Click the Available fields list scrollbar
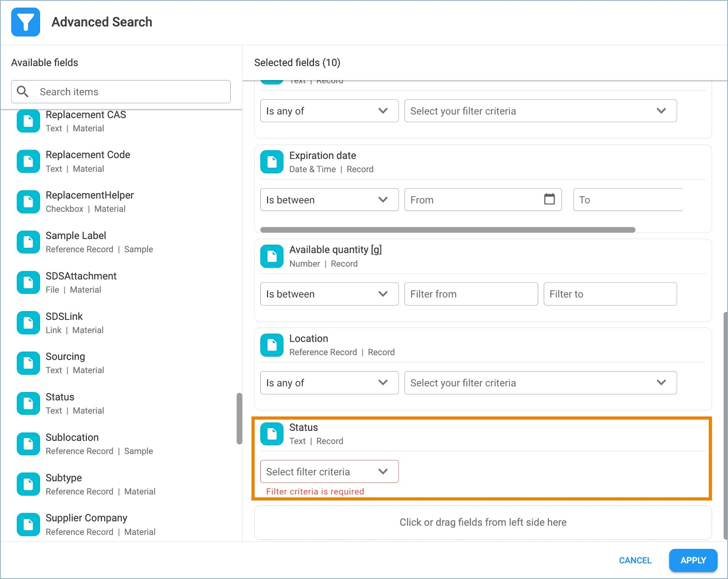Image resolution: width=728 pixels, height=579 pixels. click(x=239, y=418)
